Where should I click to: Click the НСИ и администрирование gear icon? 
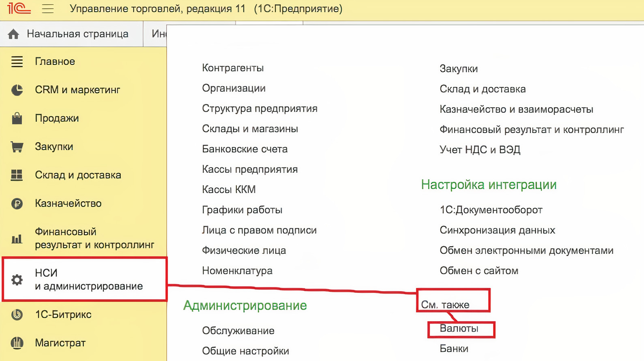(17, 279)
